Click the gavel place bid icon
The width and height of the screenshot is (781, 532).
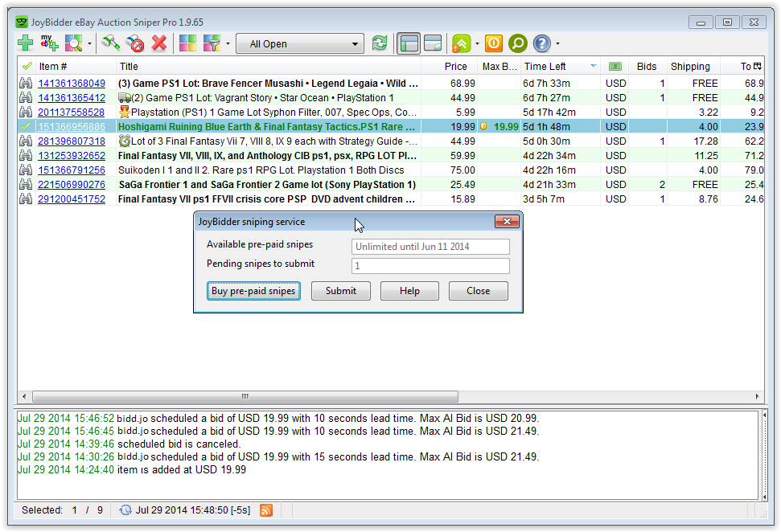point(111,43)
